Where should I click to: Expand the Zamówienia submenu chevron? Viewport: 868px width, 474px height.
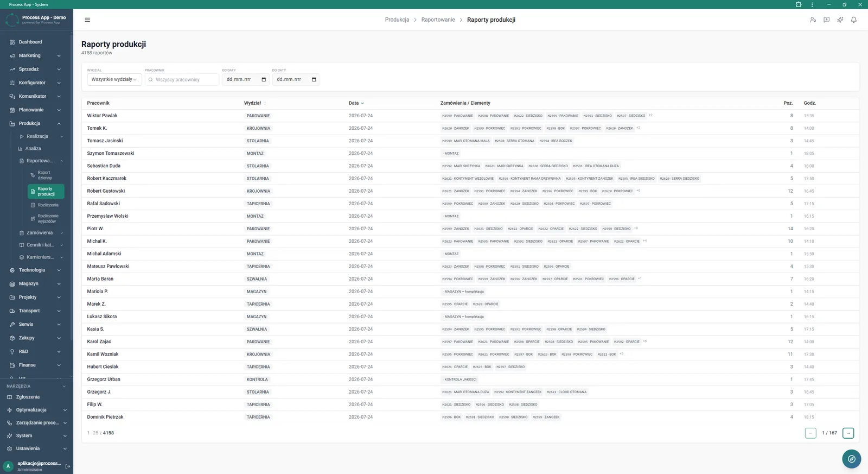coord(61,232)
